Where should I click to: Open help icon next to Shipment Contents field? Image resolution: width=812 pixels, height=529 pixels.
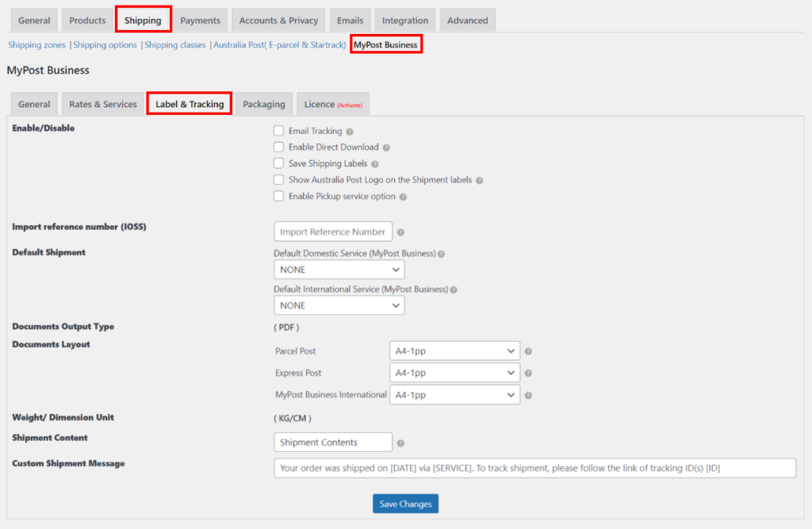pyautogui.click(x=400, y=443)
